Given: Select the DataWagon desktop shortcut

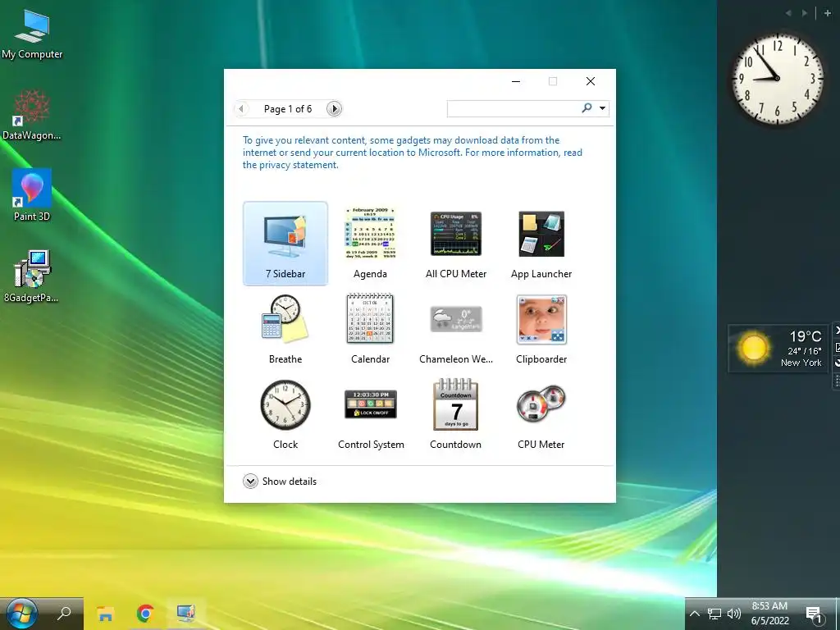Looking at the screenshot, I should tap(32, 115).
